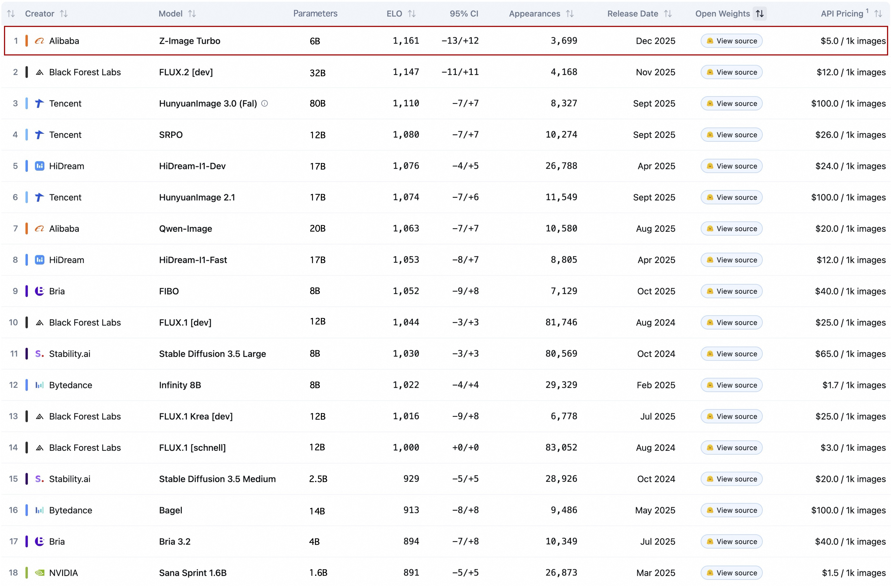
Task: Click the HiDream logo beside HiDream-I1-Dev
Action: coord(39,166)
